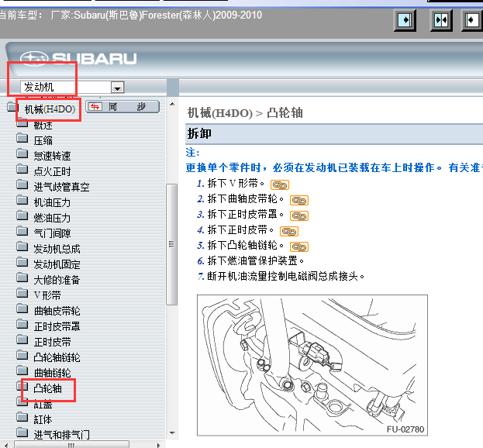Open 曲轴皮带轮 tree item

[57, 311]
